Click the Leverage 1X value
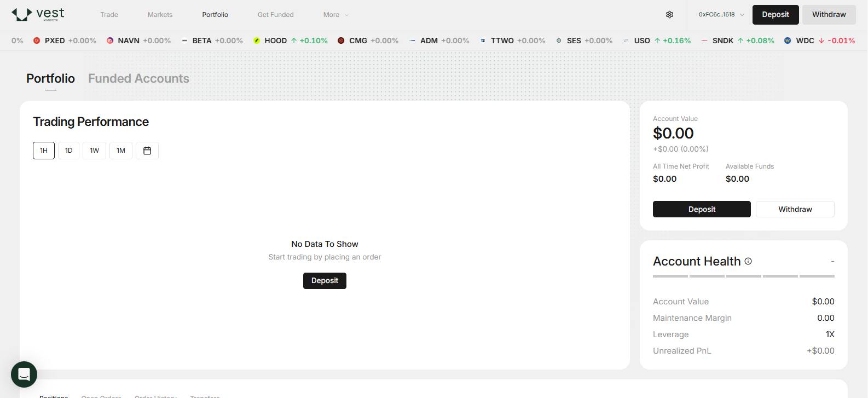The width and height of the screenshot is (868, 398). point(830,334)
